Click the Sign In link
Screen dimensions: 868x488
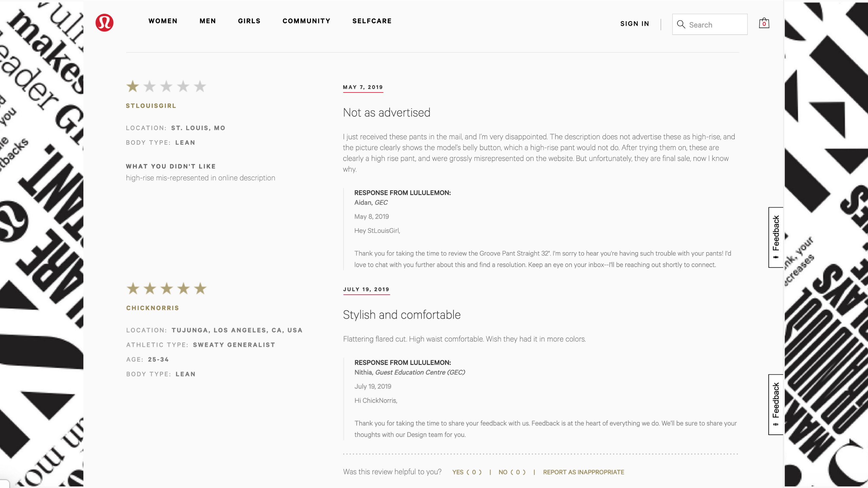coord(635,24)
